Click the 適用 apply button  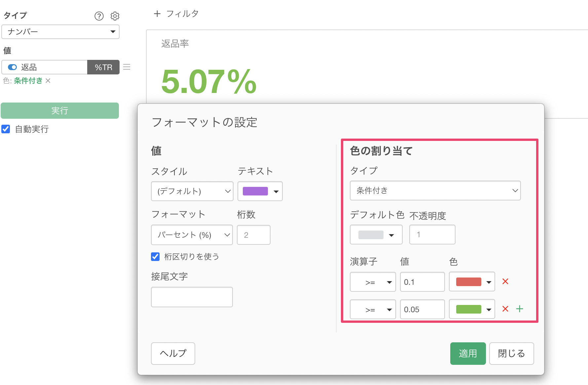pyautogui.click(x=467, y=354)
